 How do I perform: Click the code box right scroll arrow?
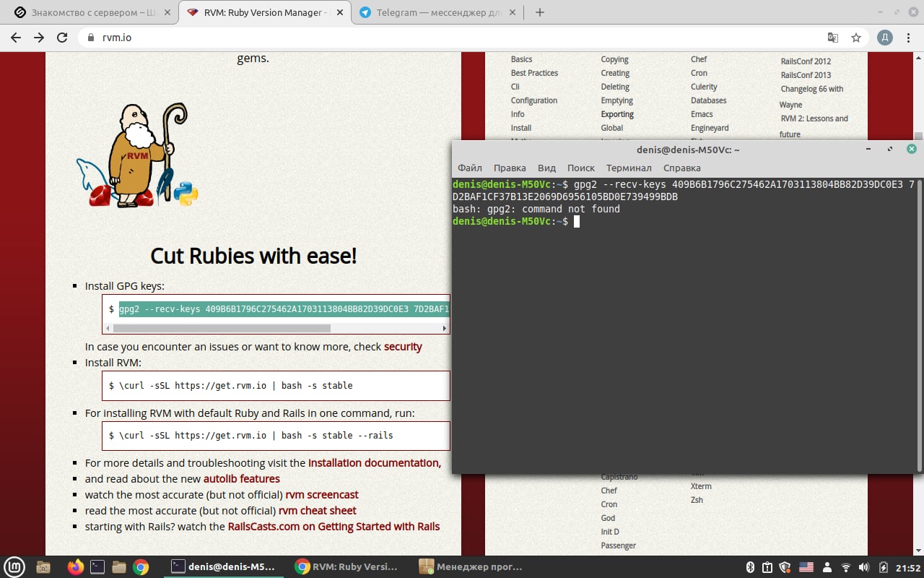[445, 328]
